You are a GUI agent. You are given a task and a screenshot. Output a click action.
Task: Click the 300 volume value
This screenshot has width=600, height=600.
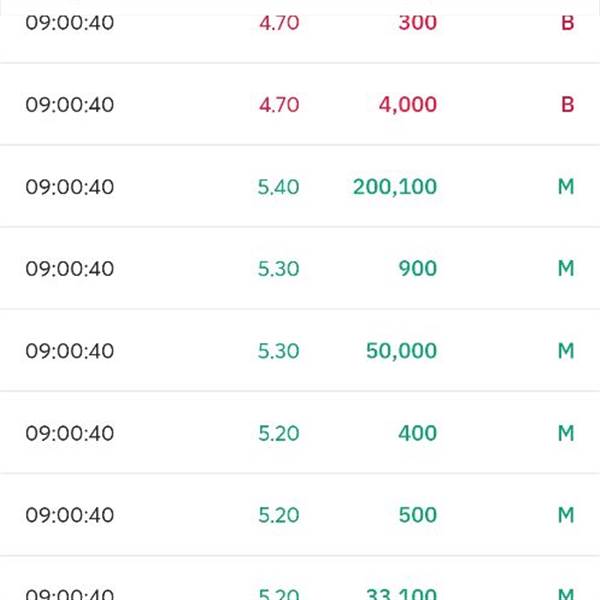click(x=416, y=23)
